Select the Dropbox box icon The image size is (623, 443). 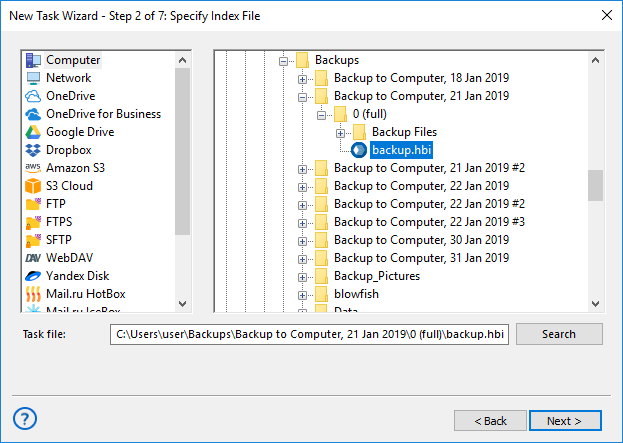[33, 150]
